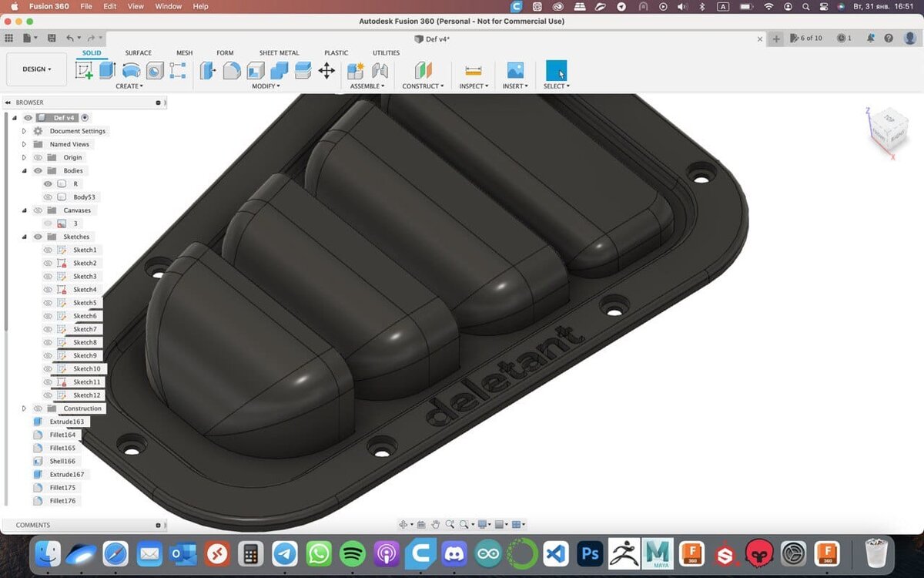Open the DESIGN workspace dropdown
This screenshot has height=578, width=924.
tap(37, 69)
